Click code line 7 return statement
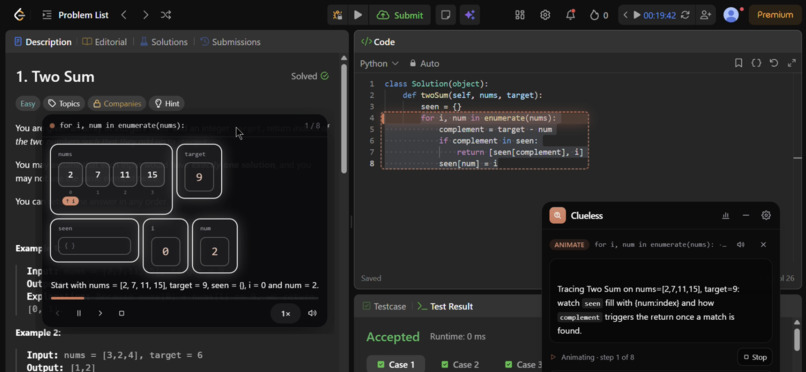The image size is (806, 372). (x=520, y=152)
